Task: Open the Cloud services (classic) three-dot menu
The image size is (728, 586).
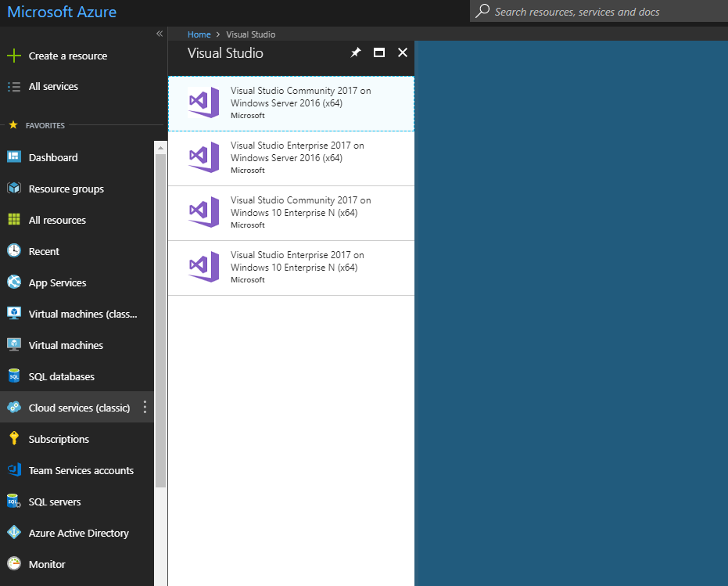Action: 145,407
